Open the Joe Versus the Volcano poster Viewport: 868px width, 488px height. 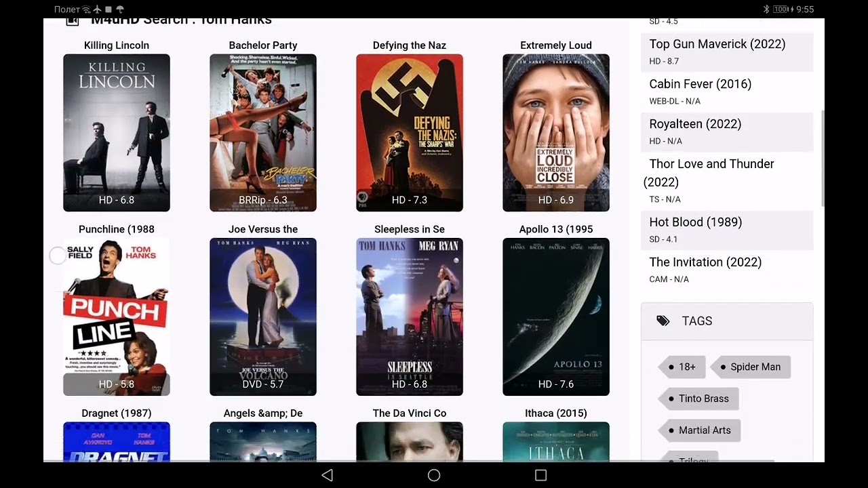(x=263, y=317)
